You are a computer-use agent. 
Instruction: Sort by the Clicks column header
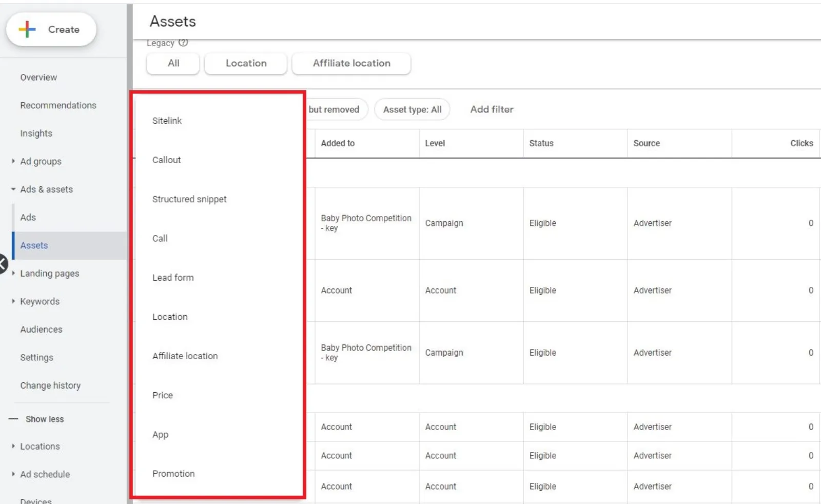[x=802, y=143]
